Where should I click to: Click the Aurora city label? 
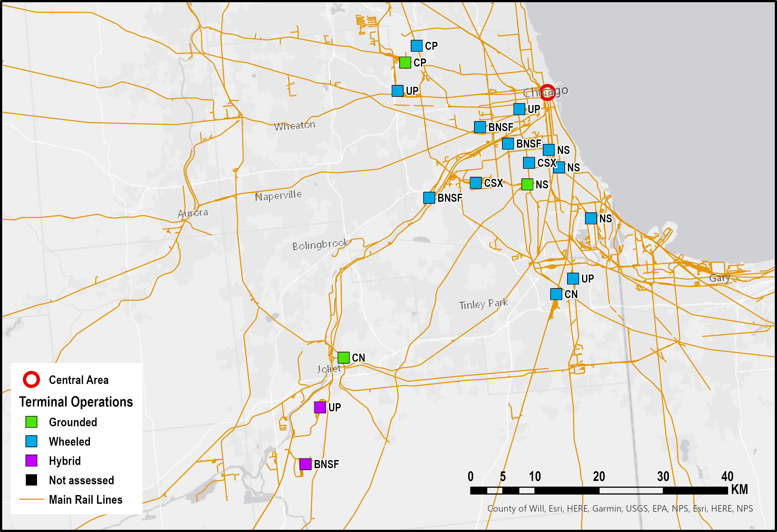(x=193, y=213)
